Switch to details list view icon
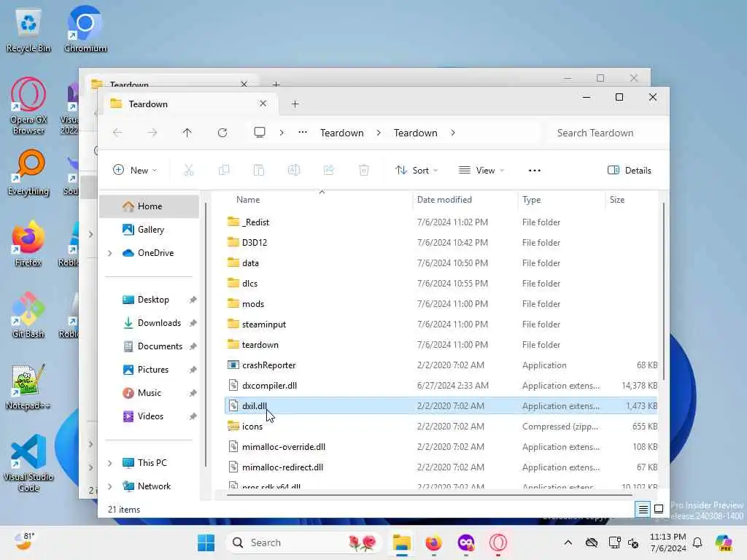This screenshot has height=560, width=747. 643,510
